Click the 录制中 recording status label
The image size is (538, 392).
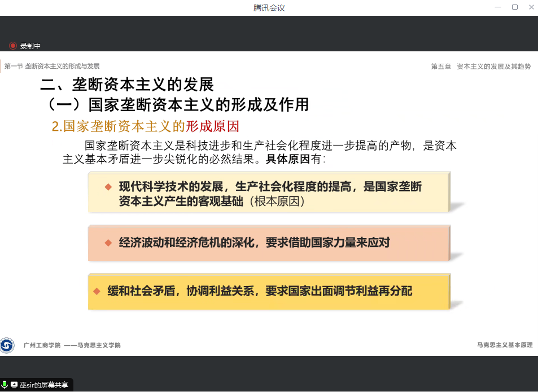(x=30, y=46)
